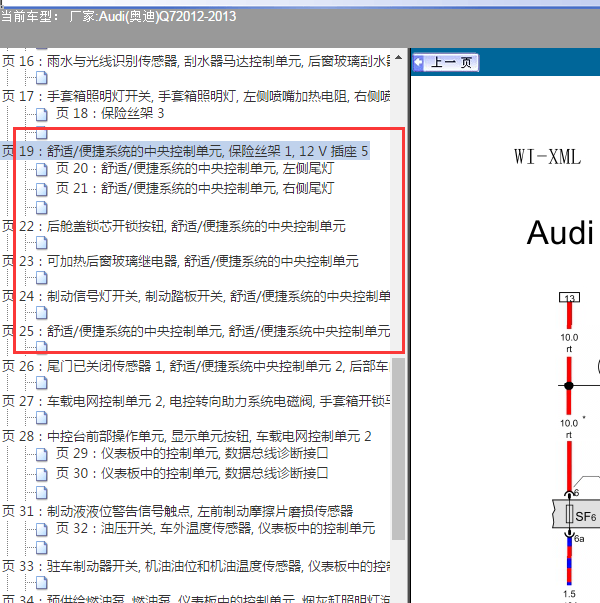Click the blank document icon below 页 21
Screen dimensions: 600x603
point(42,208)
